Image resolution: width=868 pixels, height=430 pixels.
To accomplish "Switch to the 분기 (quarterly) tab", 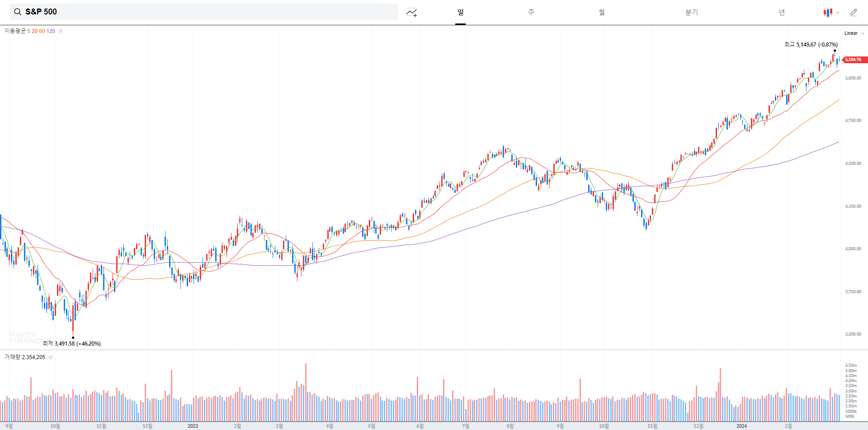I will [692, 12].
